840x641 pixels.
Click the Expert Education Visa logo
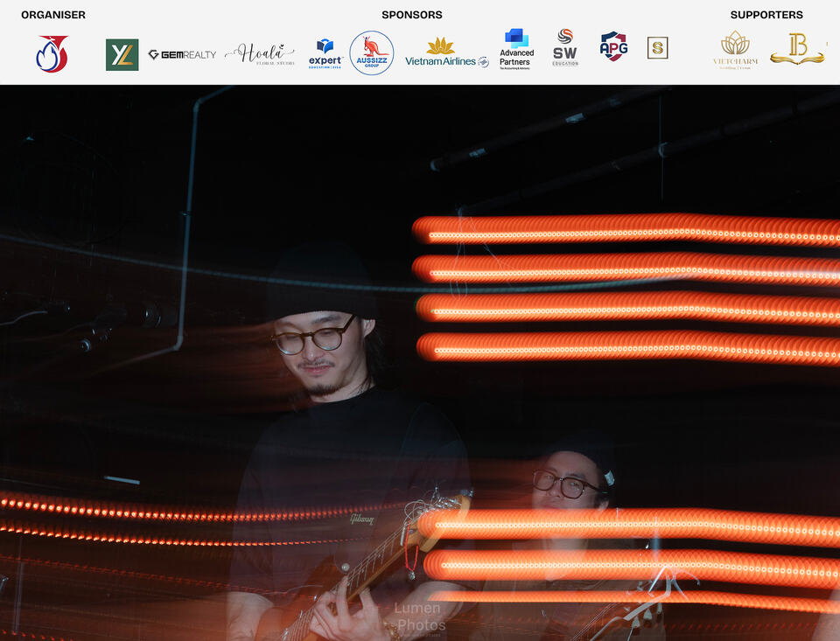click(x=325, y=53)
